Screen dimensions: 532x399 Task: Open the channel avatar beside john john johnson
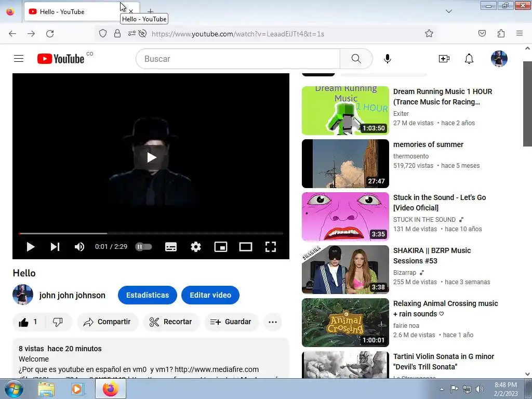click(23, 295)
